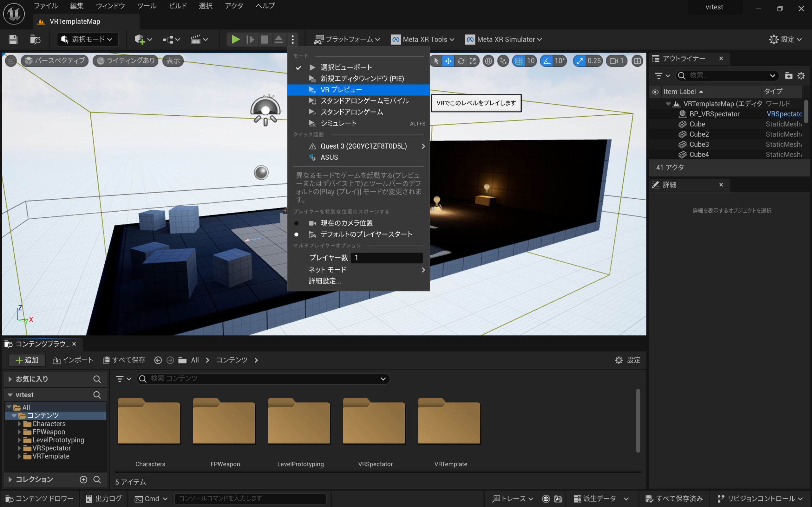
Task: Click the add actor quick-add icon
Action: point(139,40)
